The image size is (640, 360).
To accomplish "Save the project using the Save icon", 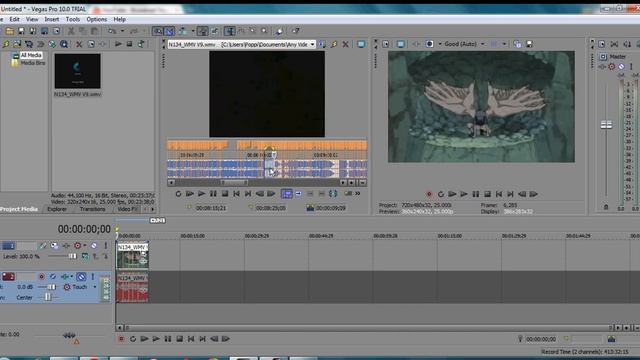I will point(21,31).
